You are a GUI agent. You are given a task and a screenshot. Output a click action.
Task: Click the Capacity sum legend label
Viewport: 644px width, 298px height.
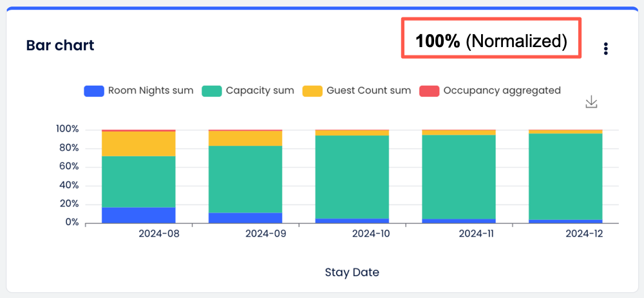click(x=260, y=91)
